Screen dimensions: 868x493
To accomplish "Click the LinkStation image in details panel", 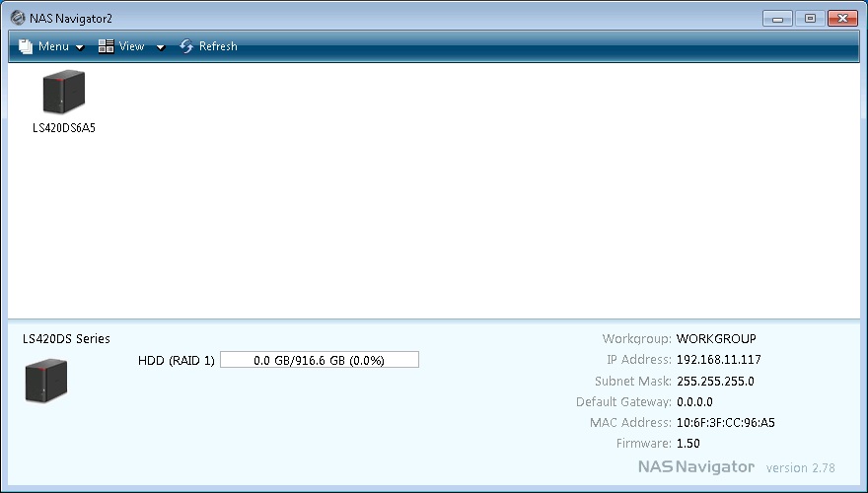I will click(x=46, y=381).
